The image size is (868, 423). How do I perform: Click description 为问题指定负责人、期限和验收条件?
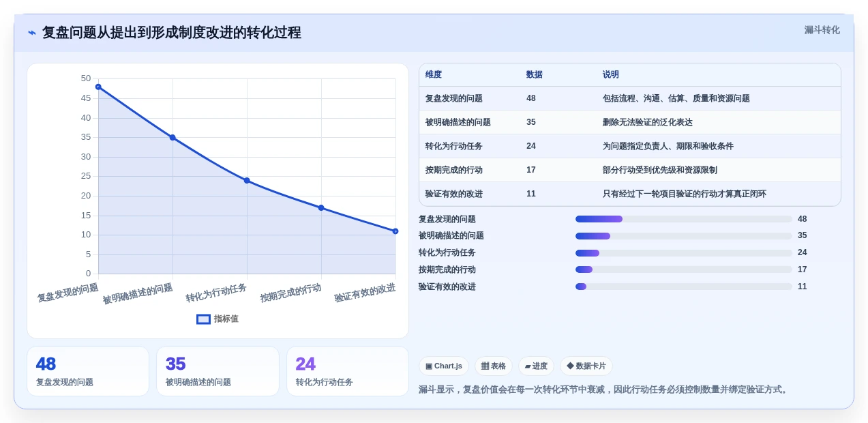pos(668,146)
